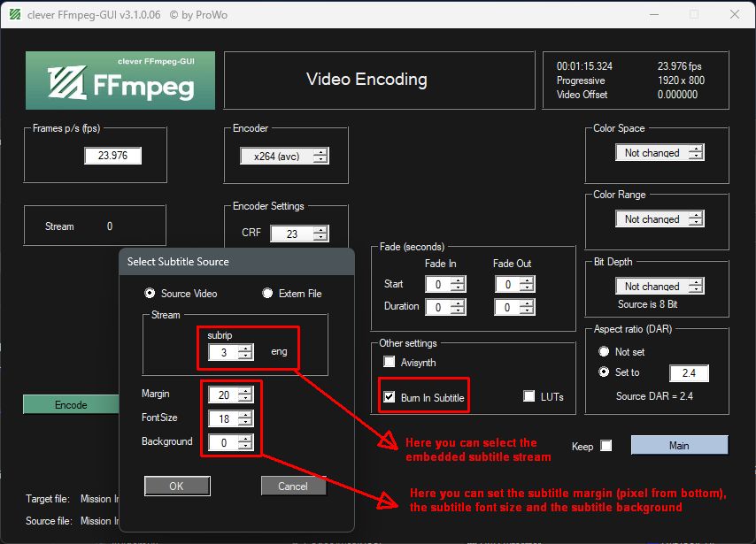The height and width of the screenshot is (544, 756).
Task: Click the CRF value spinner
Action: coord(299,234)
